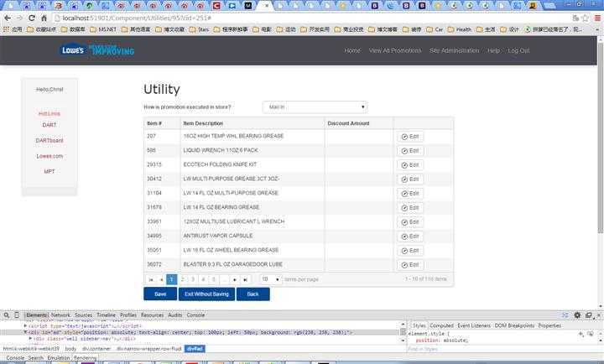This screenshot has width=604, height=364.
Task: Switch to the DevTools Profiles tab
Action: point(128,315)
